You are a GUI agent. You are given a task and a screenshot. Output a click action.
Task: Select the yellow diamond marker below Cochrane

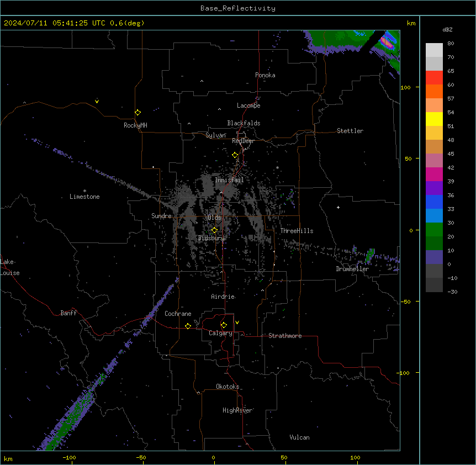tap(188, 326)
